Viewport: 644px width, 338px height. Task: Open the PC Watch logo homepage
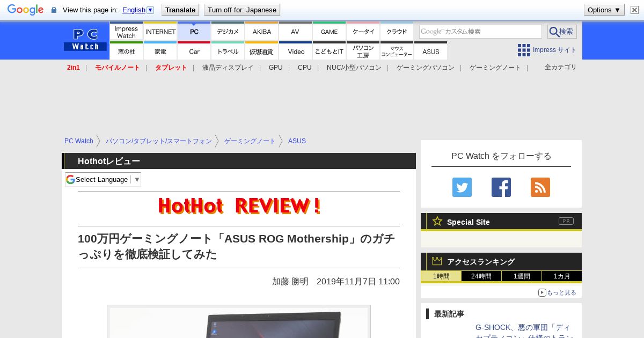click(85, 40)
